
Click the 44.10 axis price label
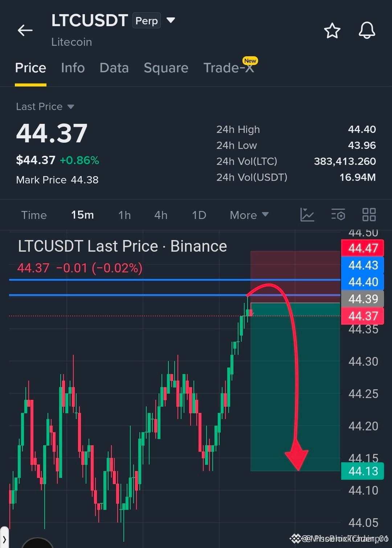coord(363,490)
